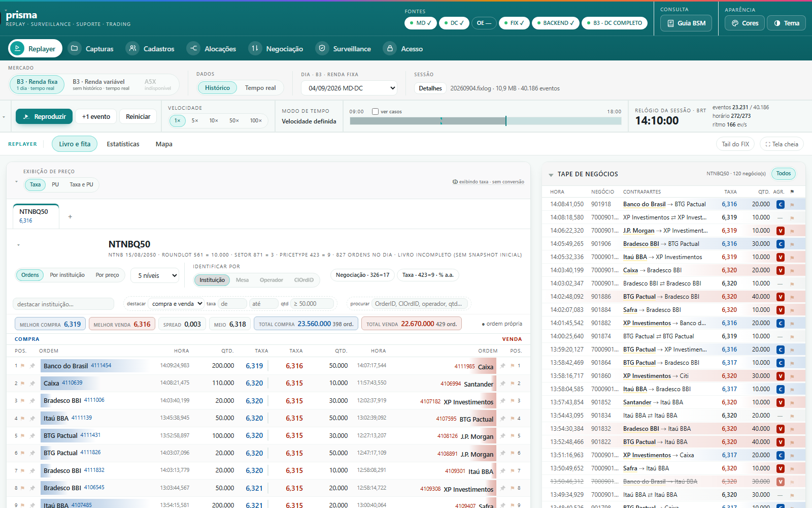The height and width of the screenshot is (508, 812).
Task: Click the session timeline progress bar
Action: point(485,121)
